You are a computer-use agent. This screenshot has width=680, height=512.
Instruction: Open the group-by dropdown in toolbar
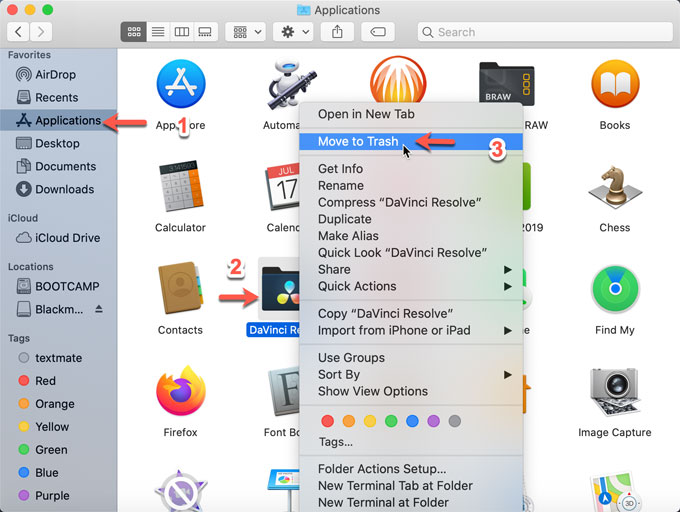click(246, 32)
